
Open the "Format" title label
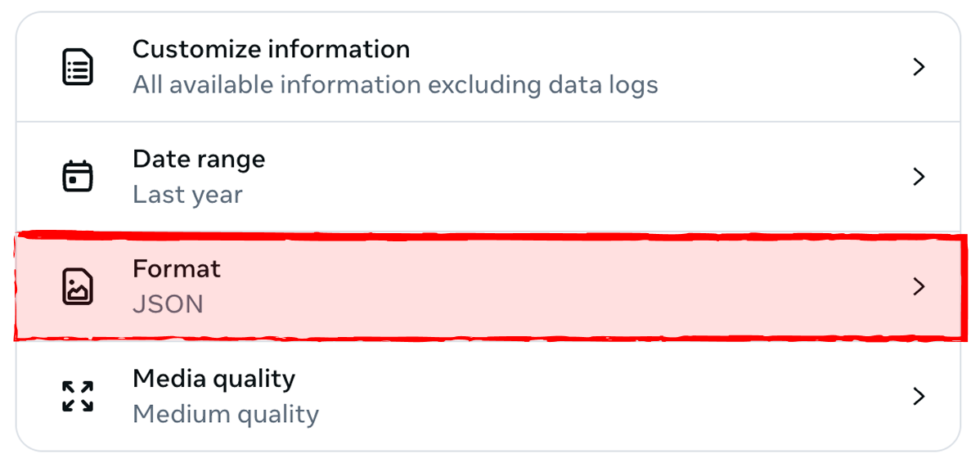tap(177, 268)
